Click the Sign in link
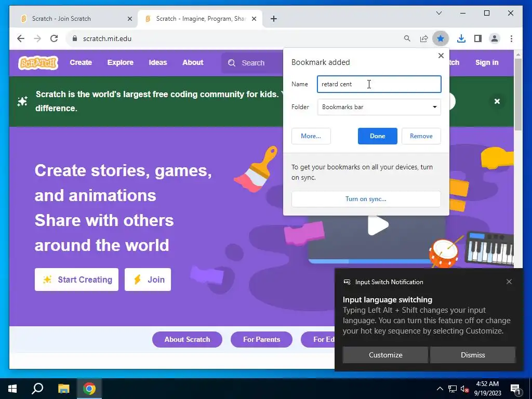The height and width of the screenshot is (399, 532). (x=487, y=62)
